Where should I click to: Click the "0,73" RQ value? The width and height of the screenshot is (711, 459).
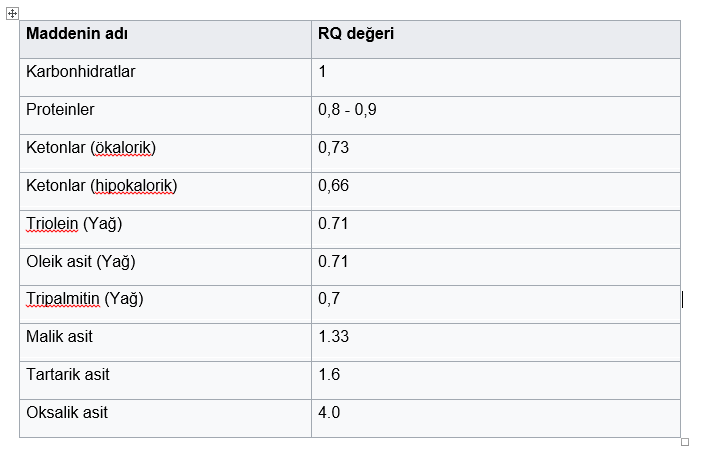[x=333, y=148]
